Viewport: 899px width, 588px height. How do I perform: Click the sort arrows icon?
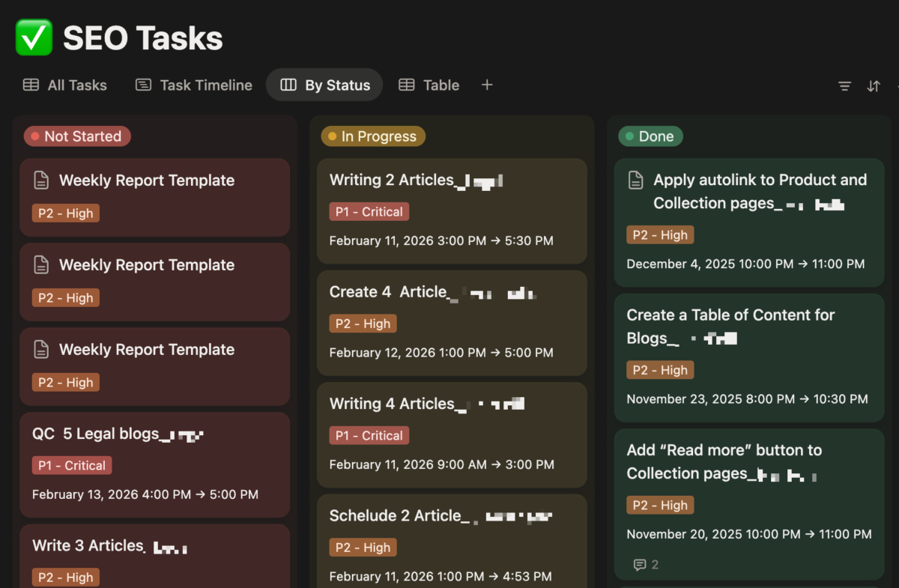click(x=874, y=86)
